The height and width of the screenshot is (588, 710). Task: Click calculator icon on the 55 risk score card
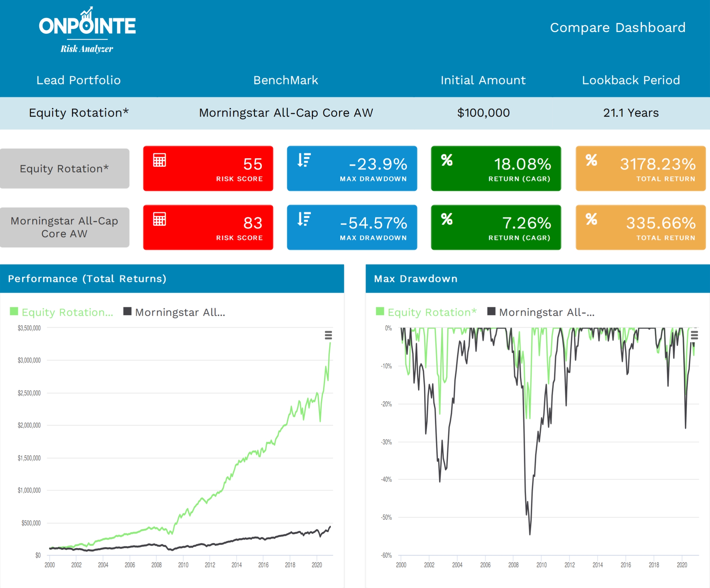pyautogui.click(x=160, y=160)
